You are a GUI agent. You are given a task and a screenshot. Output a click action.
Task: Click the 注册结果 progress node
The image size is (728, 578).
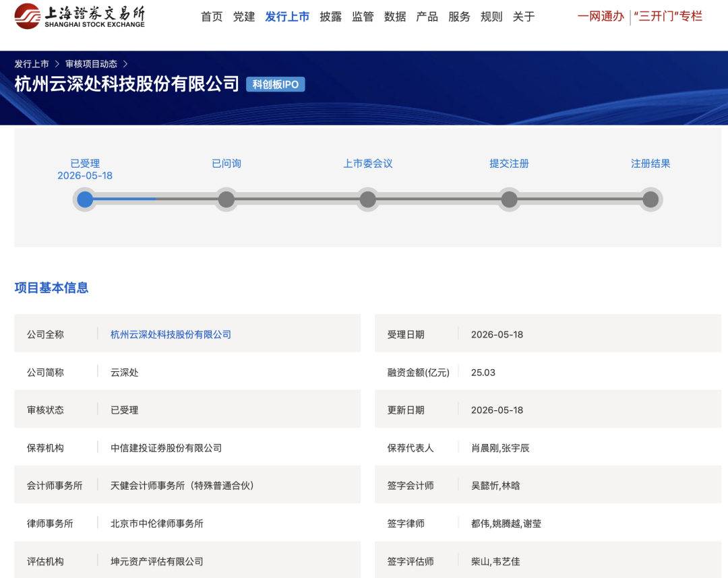[x=650, y=199]
